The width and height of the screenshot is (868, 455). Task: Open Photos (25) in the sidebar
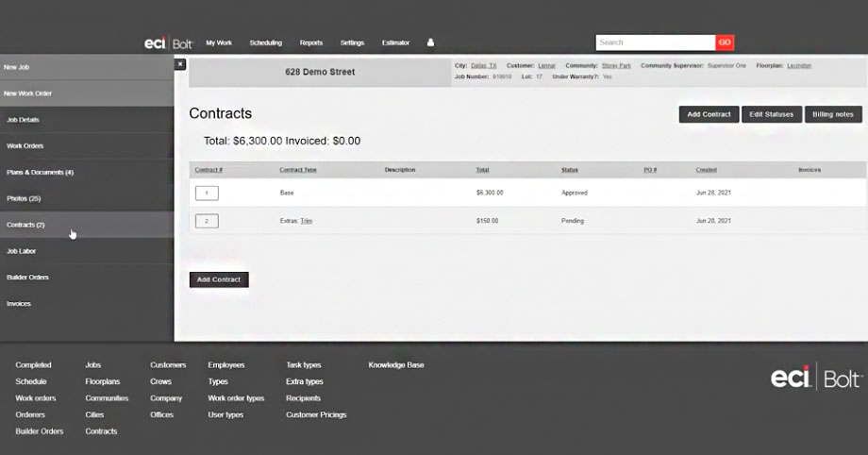(24, 198)
